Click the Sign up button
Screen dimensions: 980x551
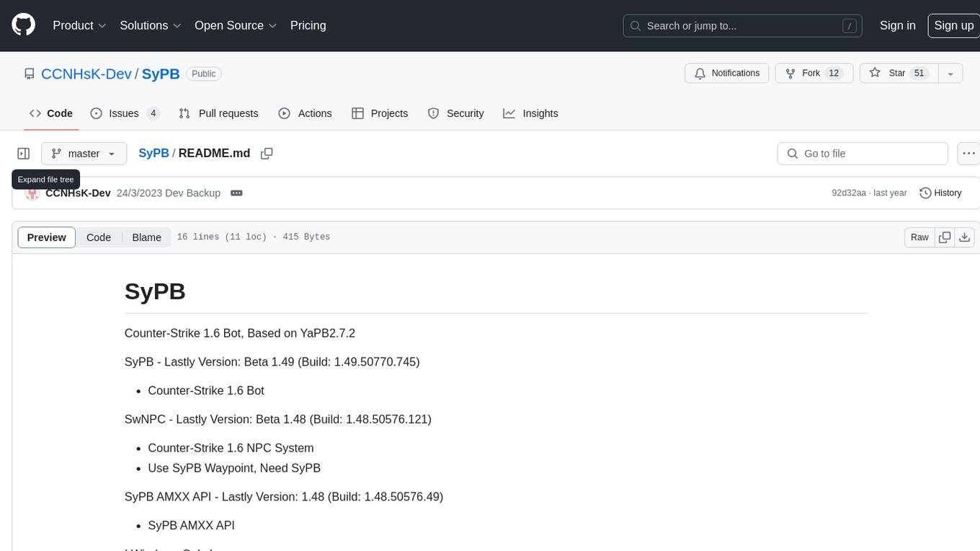point(953,25)
